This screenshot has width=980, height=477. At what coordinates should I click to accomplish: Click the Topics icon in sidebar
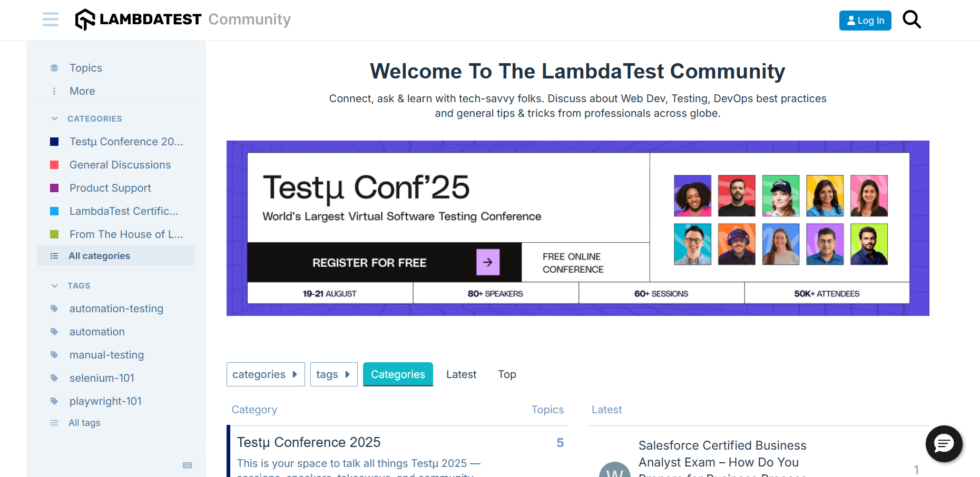(x=54, y=67)
